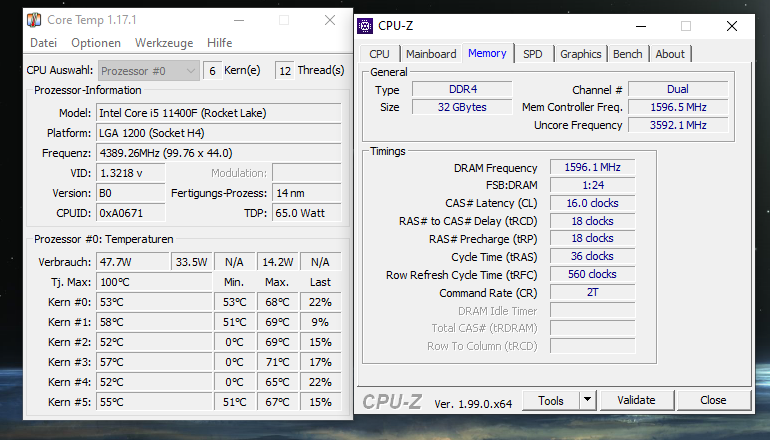Expand the Prozessor #0 dropdown
Screen dimensions: 770x440
click(x=149, y=71)
